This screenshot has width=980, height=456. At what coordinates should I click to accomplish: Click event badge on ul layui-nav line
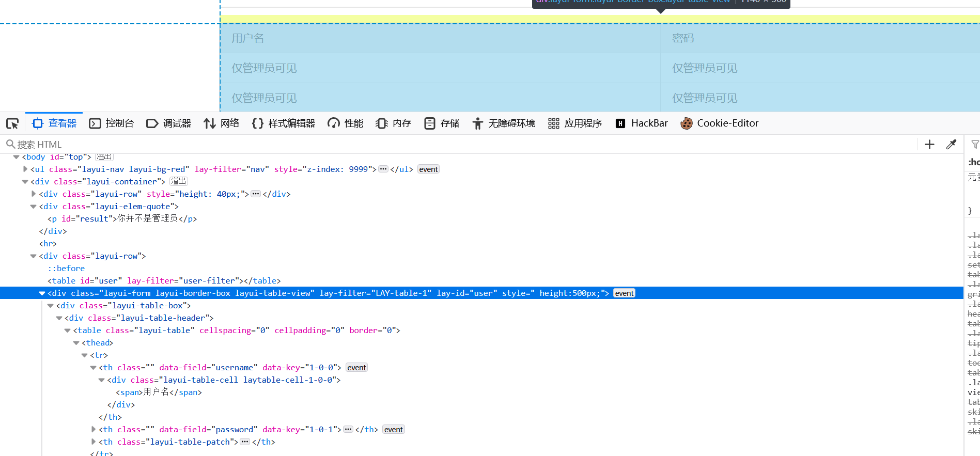[x=428, y=169]
